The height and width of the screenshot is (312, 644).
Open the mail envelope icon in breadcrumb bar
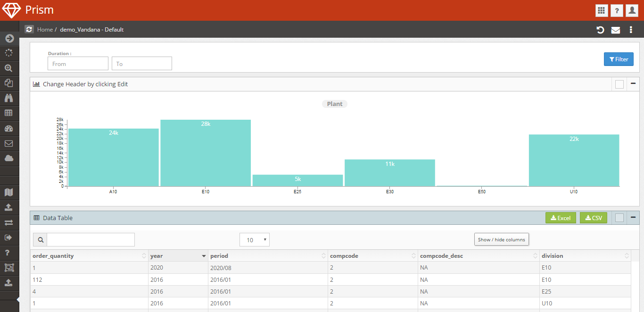click(x=616, y=30)
